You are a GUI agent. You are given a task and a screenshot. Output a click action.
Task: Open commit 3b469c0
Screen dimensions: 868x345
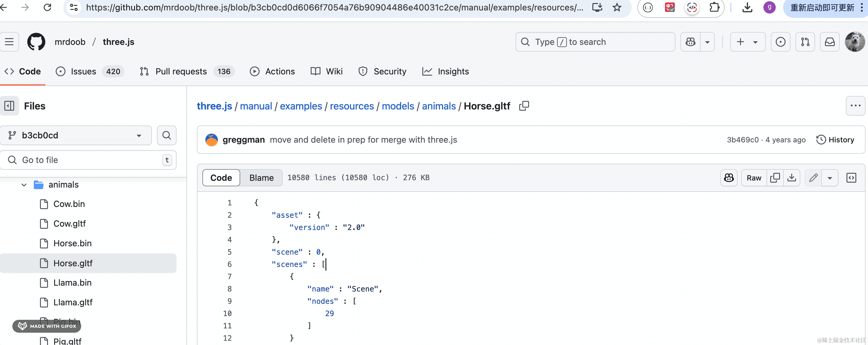pos(743,140)
